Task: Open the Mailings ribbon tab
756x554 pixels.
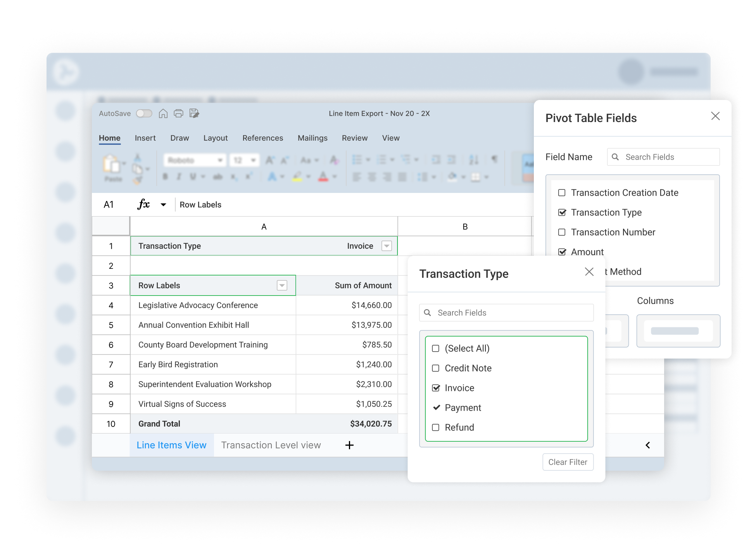Action: pos(312,138)
